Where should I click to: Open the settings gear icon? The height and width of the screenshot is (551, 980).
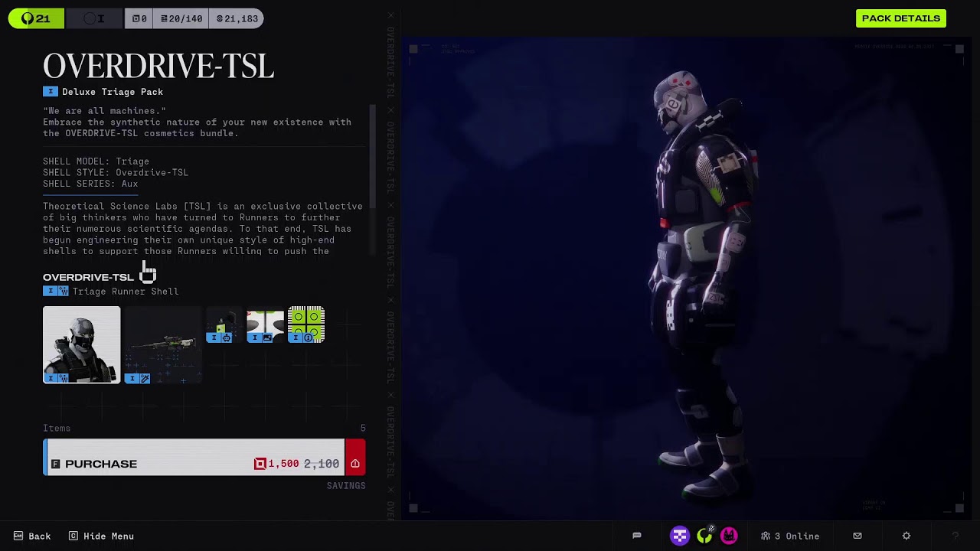coord(906,536)
